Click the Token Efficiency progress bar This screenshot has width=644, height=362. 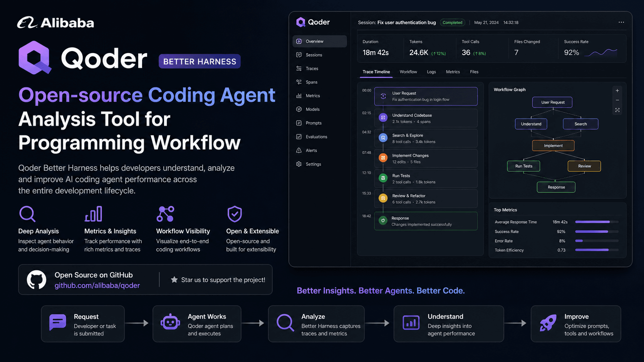(x=597, y=250)
